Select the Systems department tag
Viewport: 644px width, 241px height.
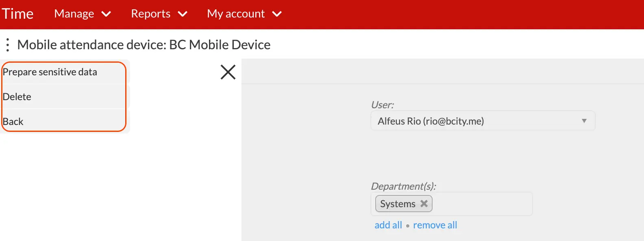click(x=398, y=204)
